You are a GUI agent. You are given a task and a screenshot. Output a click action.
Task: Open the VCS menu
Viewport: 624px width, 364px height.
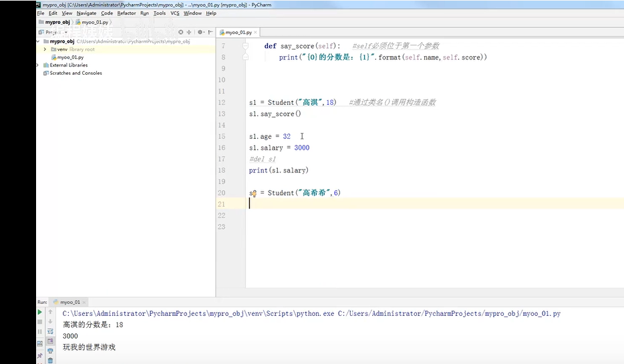coord(174,13)
